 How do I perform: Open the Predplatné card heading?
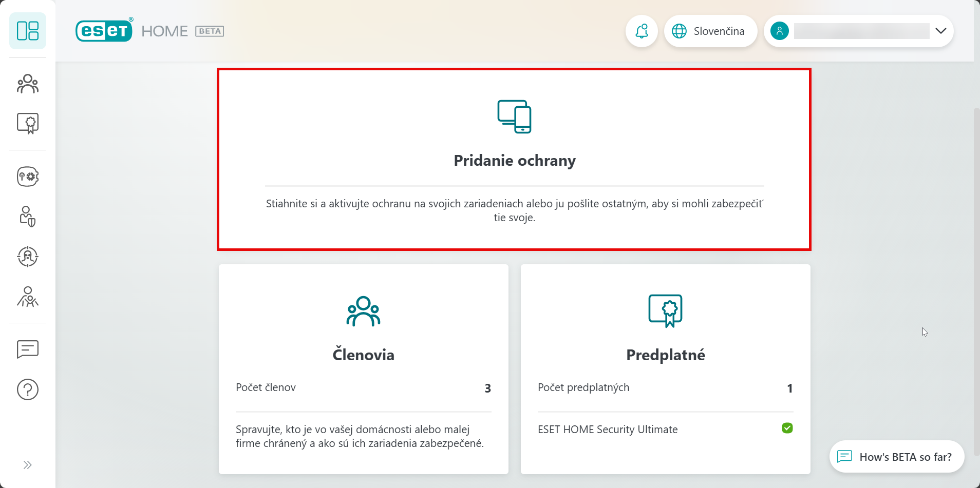[665, 355]
